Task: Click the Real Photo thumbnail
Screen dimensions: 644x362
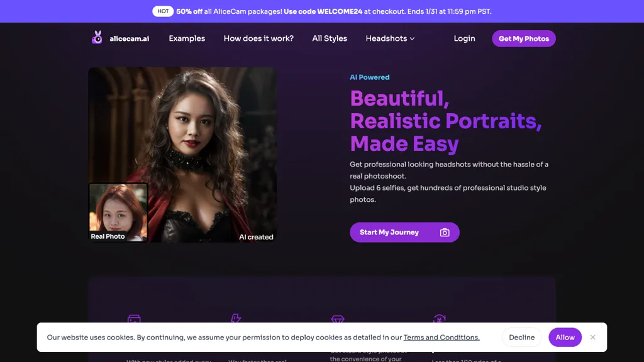Action: click(x=118, y=211)
